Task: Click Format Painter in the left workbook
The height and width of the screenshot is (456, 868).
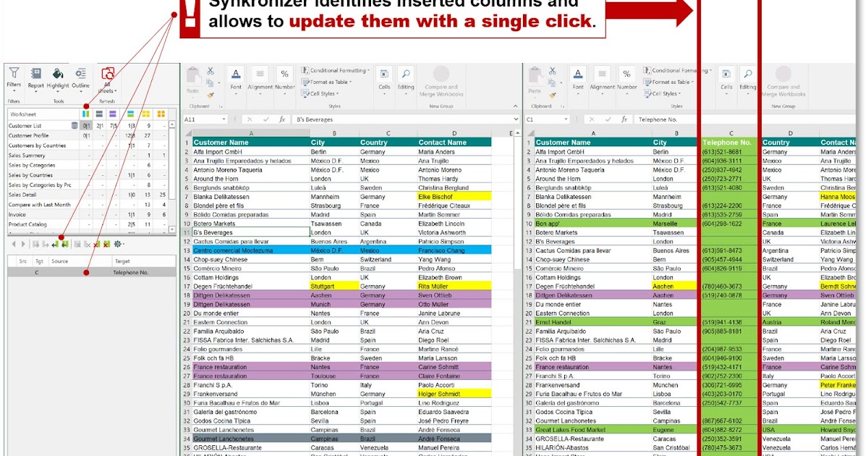Action: [210, 94]
